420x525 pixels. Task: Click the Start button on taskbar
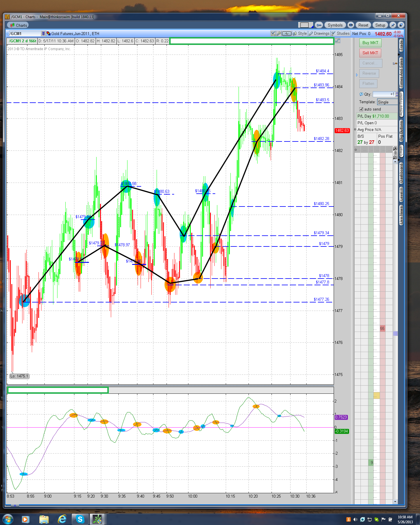point(8,519)
